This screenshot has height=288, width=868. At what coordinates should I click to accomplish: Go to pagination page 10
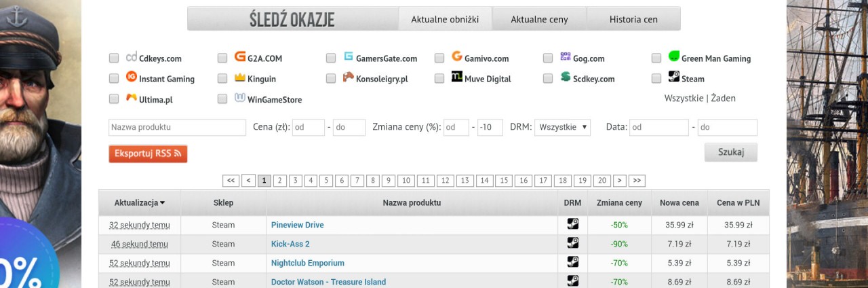point(406,181)
